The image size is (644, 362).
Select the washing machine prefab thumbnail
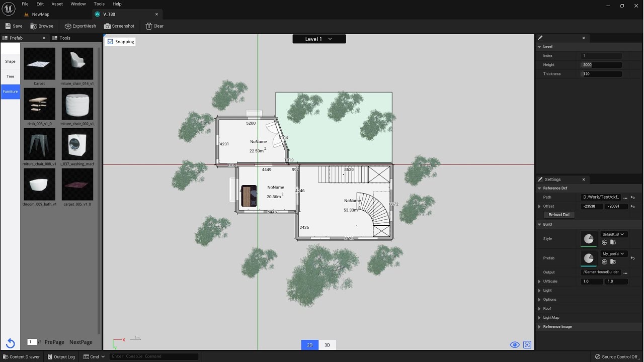(x=77, y=144)
